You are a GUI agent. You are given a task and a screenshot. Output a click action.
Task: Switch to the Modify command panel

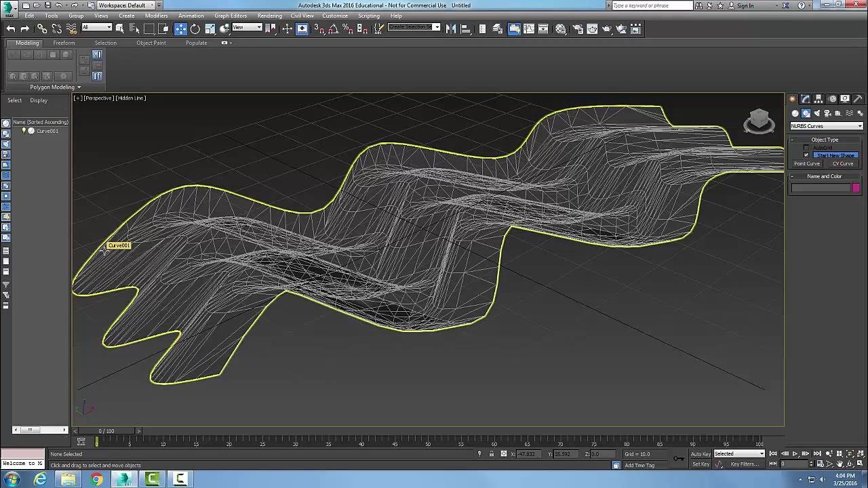806,99
